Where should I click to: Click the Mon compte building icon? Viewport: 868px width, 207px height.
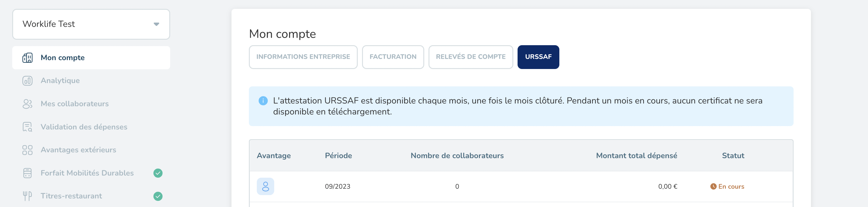[x=28, y=58]
